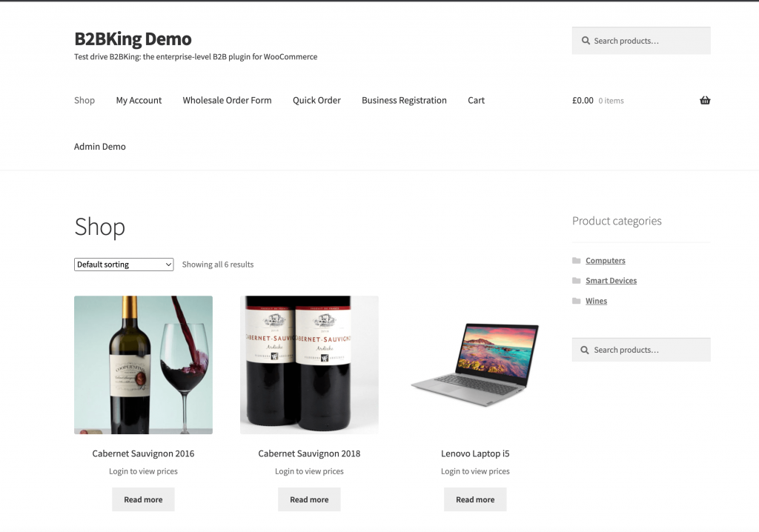Click the magnifier icon in header search
759x532 pixels.
click(x=586, y=41)
